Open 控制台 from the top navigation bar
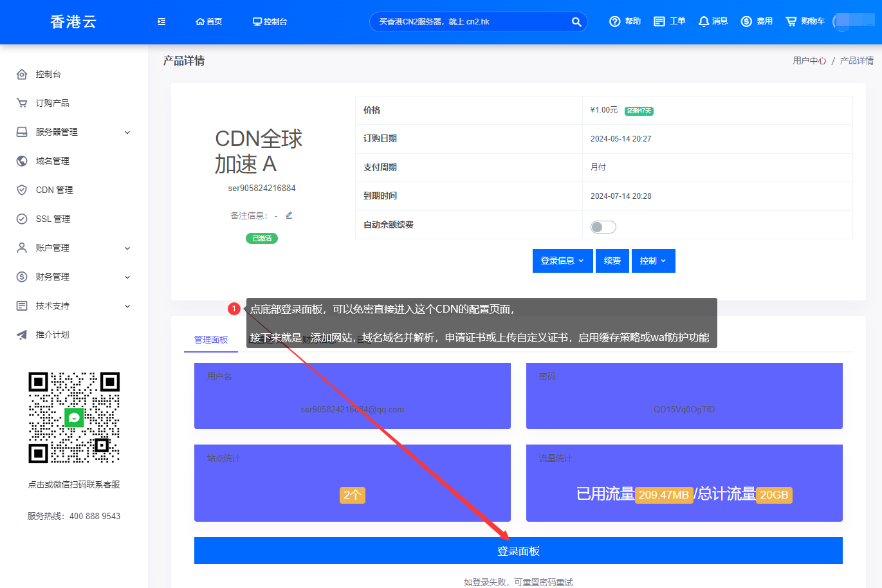 [270, 22]
